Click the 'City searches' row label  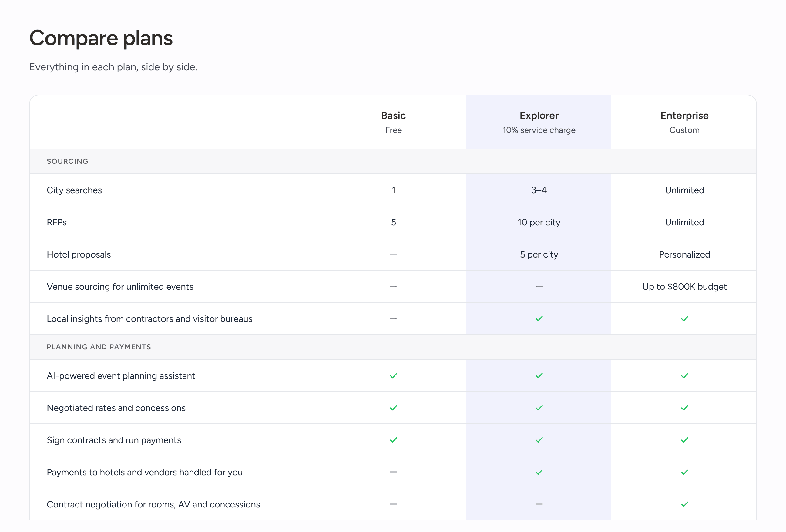tap(74, 190)
